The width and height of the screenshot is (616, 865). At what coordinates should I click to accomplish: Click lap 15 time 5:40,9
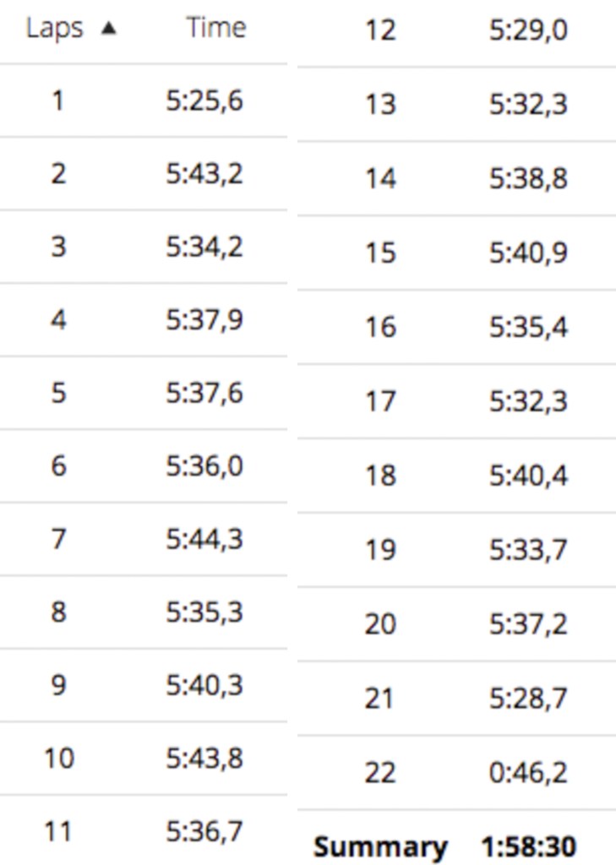528,253
